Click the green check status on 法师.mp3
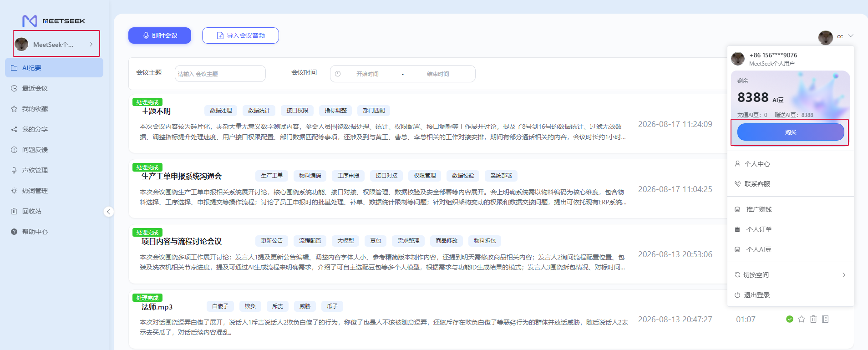The width and height of the screenshot is (868, 350). (790, 319)
